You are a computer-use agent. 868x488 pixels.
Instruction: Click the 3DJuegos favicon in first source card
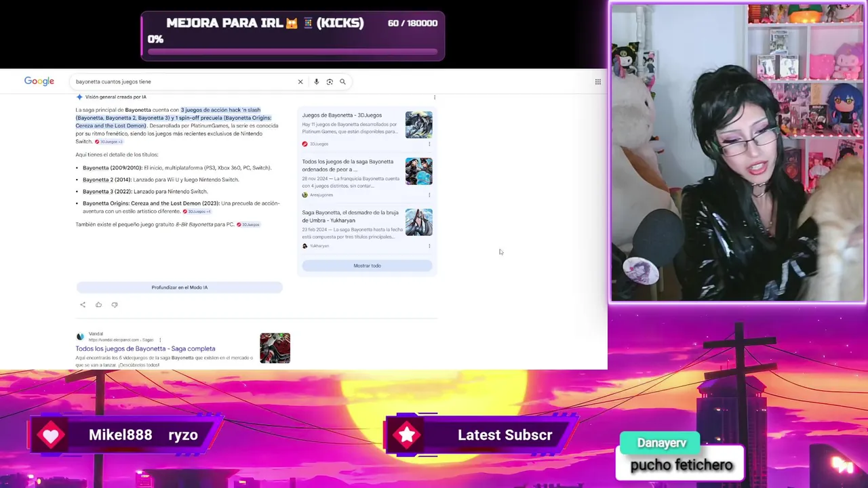(304, 144)
